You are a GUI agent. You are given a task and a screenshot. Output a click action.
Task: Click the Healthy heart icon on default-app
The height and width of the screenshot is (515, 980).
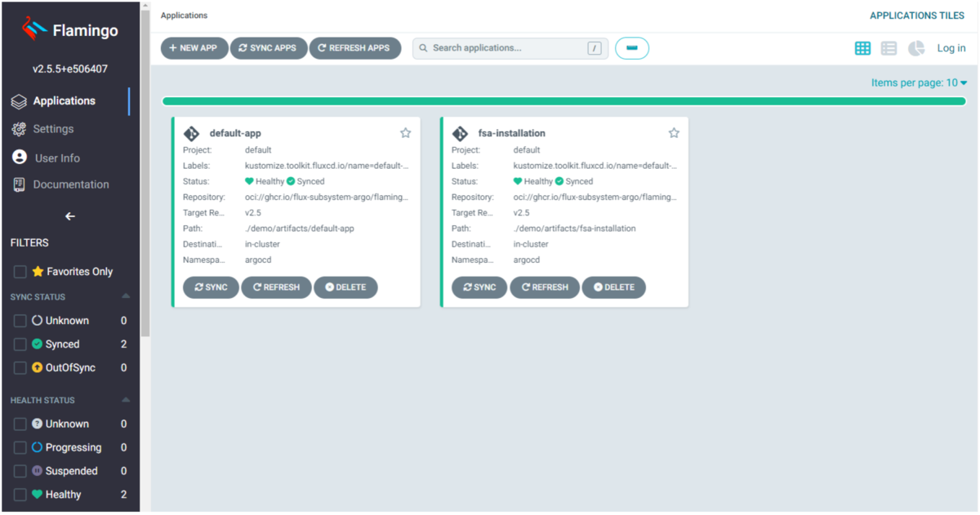click(249, 181)
